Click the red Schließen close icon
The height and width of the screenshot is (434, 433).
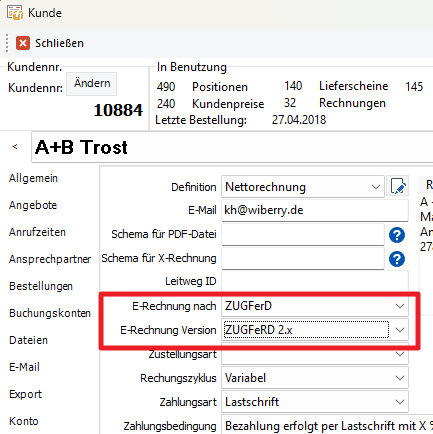coord(23,43)
